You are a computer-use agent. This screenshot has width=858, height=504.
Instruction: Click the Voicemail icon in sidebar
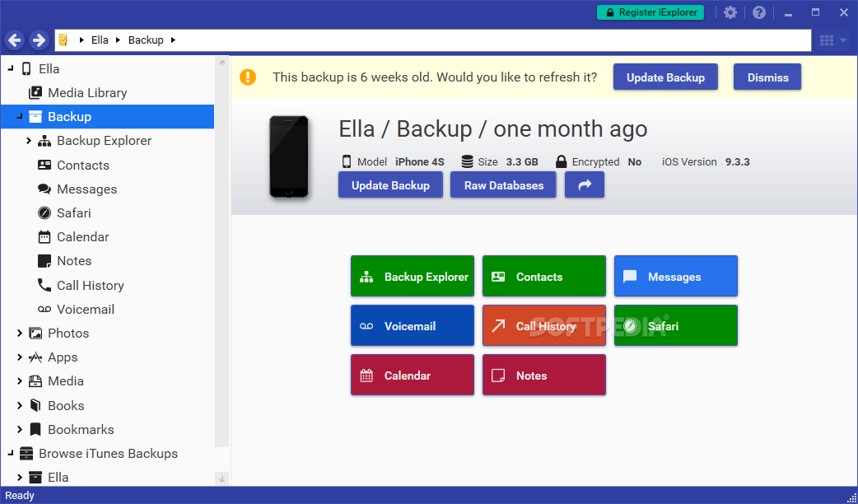tap(44, 309)
